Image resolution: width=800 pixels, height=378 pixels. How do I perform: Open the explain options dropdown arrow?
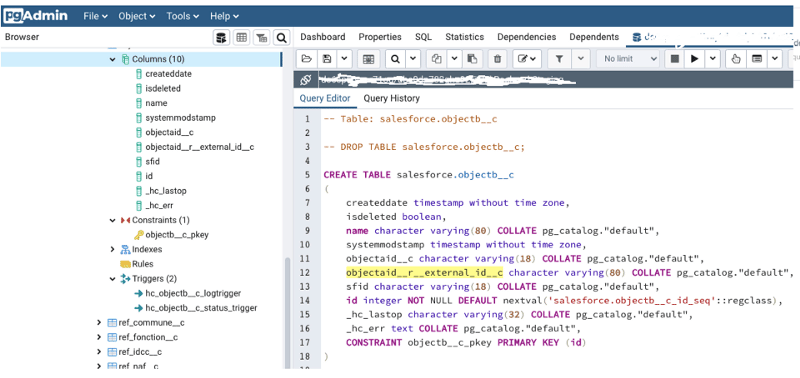[x=775, y=59]
